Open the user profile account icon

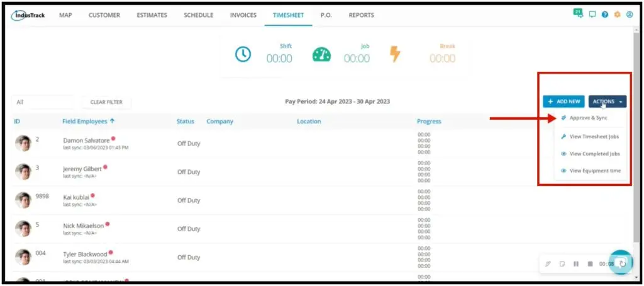(630, 14)
